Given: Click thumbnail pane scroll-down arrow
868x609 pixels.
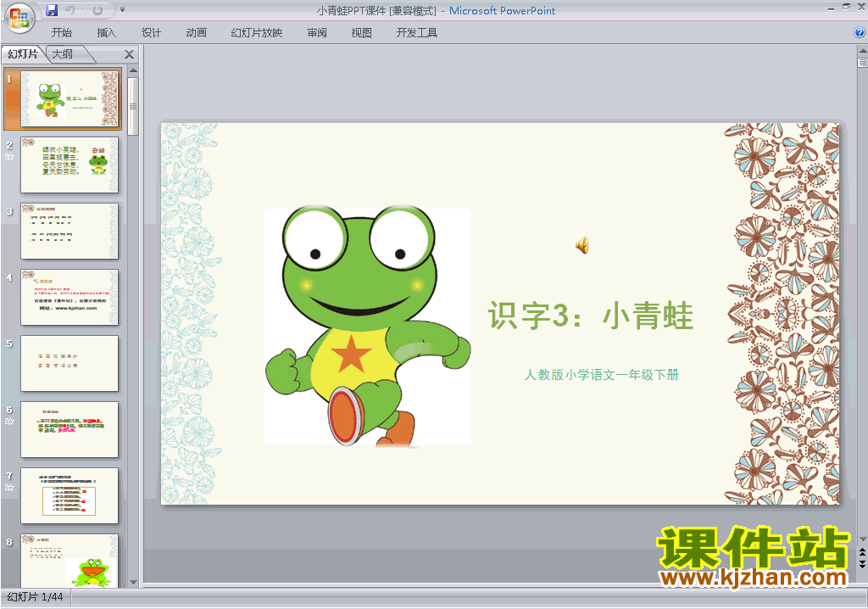Looking at the screenshot, I should tap(133, 583).
